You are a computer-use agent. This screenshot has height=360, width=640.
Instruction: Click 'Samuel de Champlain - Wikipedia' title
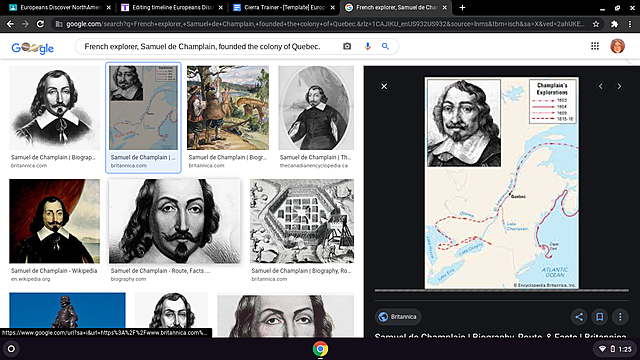click(54, 271)
